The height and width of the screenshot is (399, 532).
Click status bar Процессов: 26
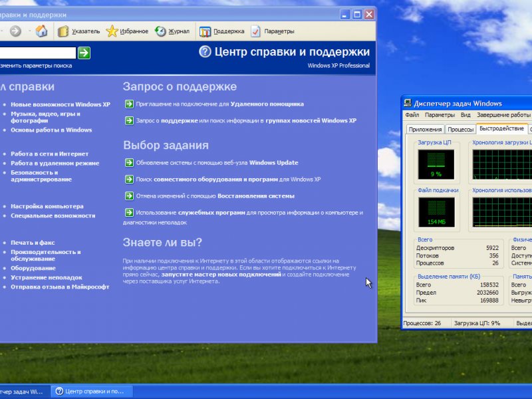(422, 323)
